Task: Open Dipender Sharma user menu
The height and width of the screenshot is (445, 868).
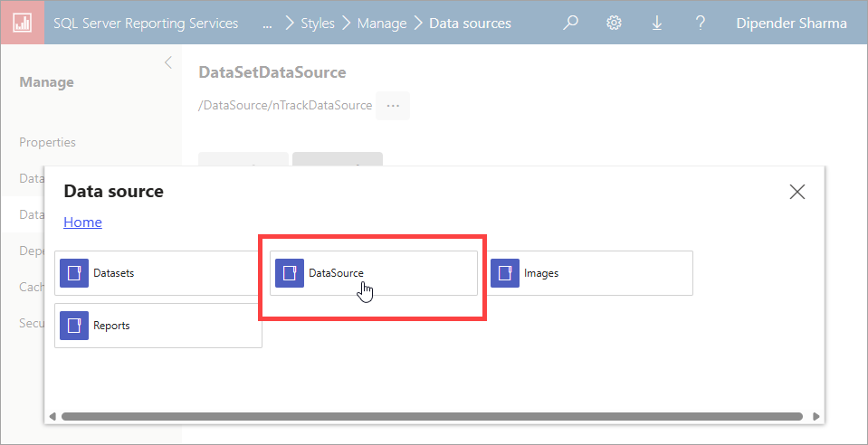Action: click(791, 24)
